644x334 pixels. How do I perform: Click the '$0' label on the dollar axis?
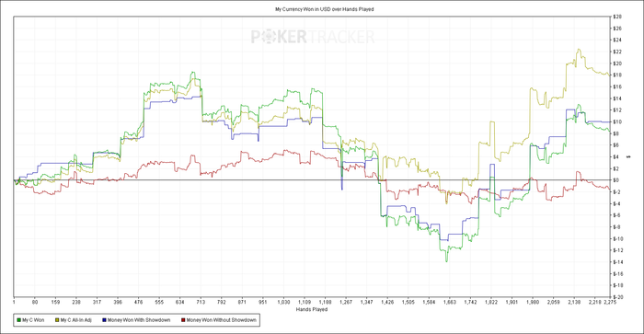click(616, 180)
